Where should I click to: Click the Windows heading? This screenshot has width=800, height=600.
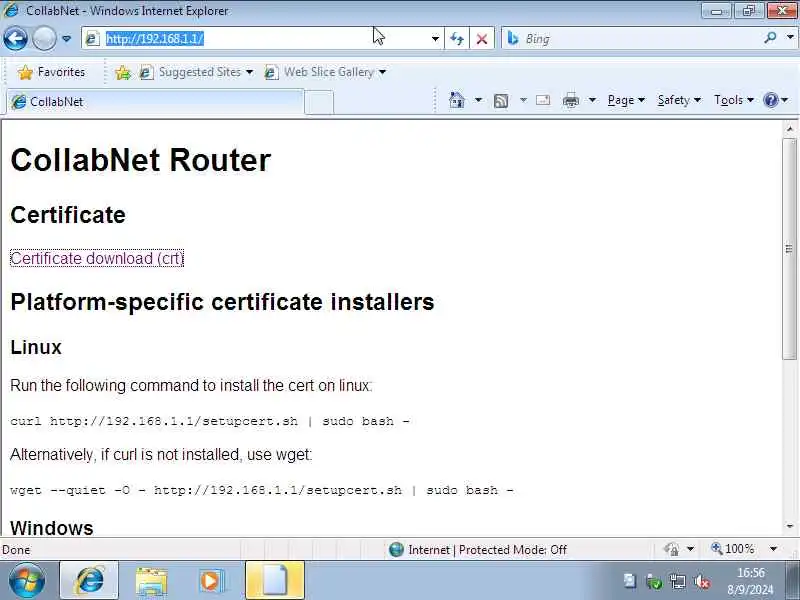tap(52, 528)
